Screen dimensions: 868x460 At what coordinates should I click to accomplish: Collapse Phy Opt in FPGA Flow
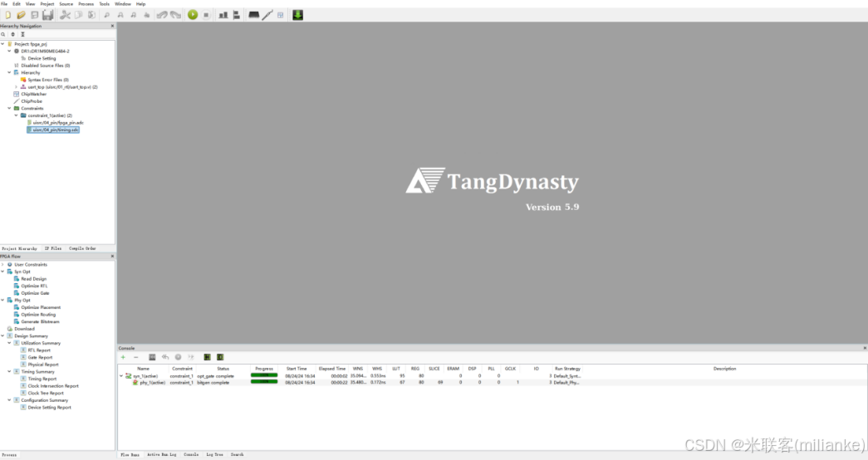(2, 300)
